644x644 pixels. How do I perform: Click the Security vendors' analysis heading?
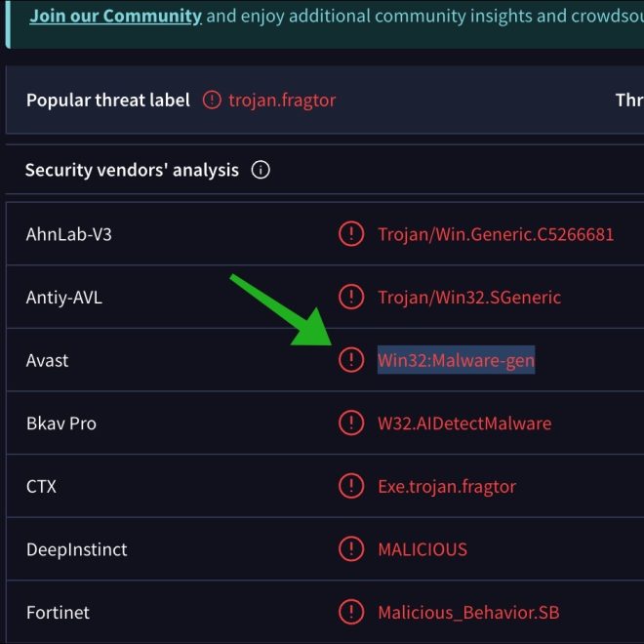click(132, 170)
